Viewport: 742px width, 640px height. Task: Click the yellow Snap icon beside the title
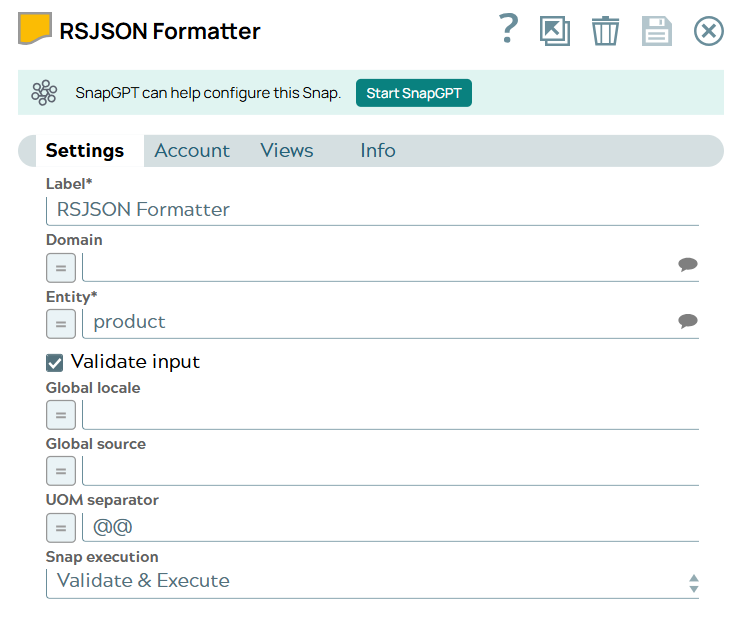(36, 30)
